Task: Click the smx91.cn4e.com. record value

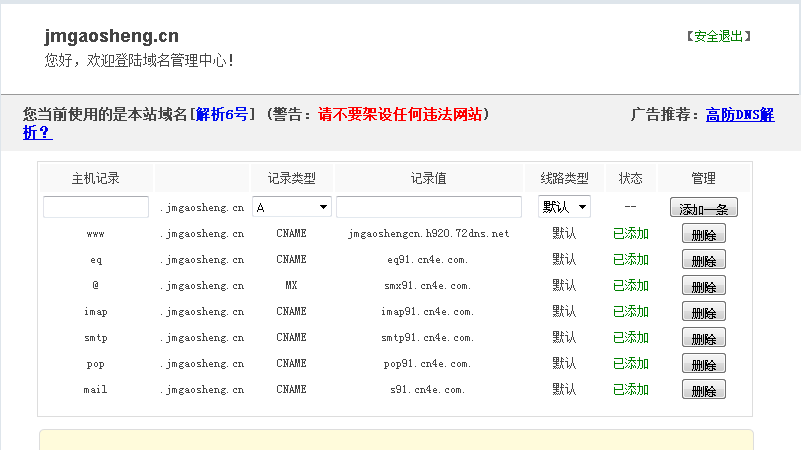Action: (428, 286)
